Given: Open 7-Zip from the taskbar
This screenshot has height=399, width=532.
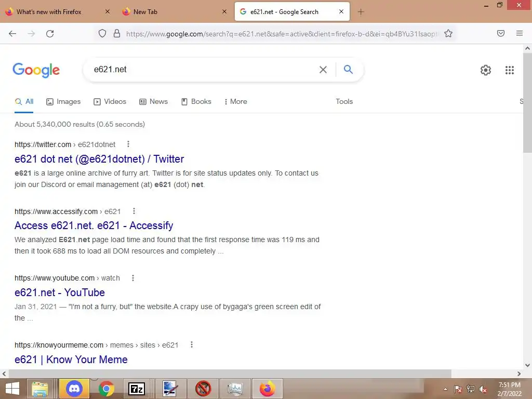Looking at the screenshot, I should click(x=137, y=389).
